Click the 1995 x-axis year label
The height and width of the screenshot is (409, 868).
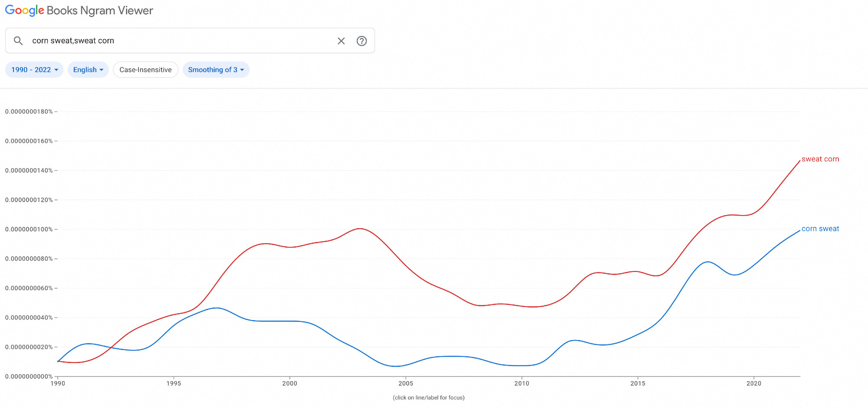[174, 383]
